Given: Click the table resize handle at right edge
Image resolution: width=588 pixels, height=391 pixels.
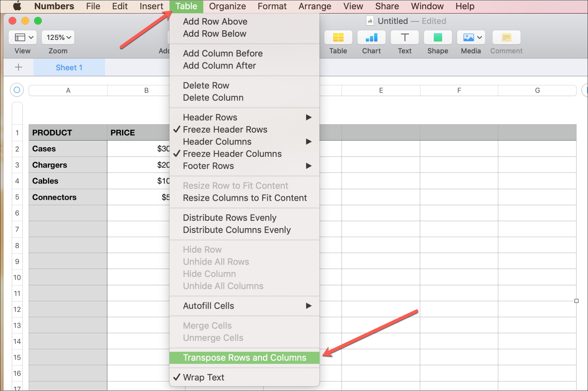Looking at the screenshot, I should point(576,301).
